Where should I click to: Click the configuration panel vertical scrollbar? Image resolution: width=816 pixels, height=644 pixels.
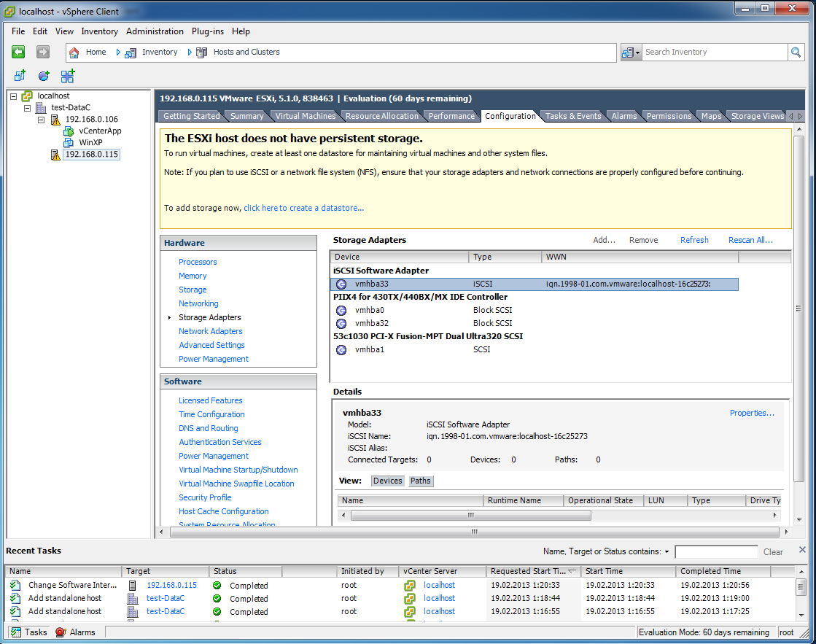[798, 309]
